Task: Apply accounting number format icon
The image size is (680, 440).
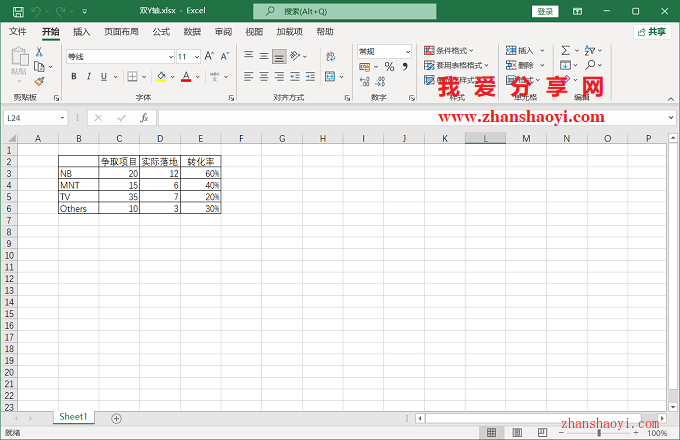Action: [365, 67]
